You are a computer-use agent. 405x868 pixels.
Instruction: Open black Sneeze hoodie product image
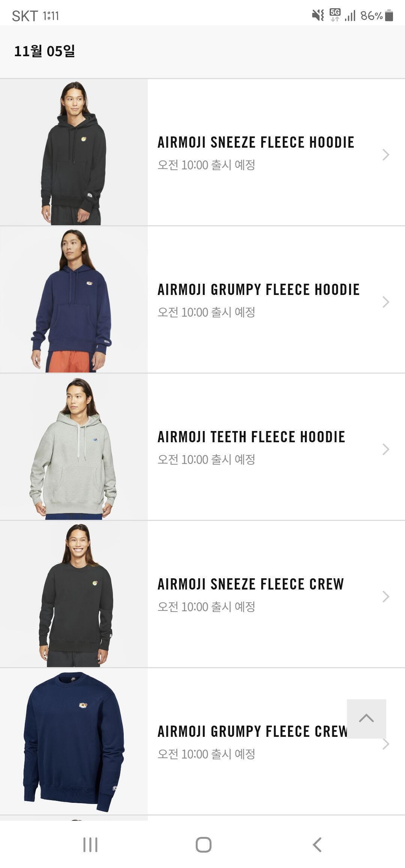pos(74,152)
